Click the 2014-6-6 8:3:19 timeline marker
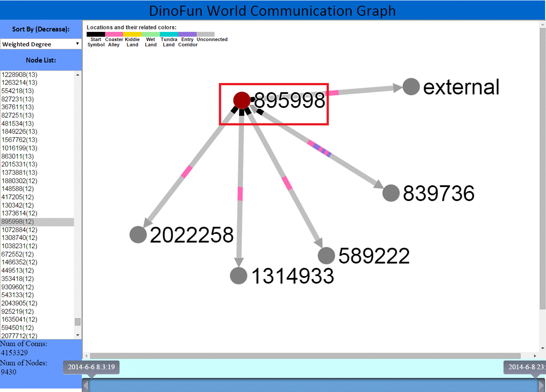This screenshot has height=392, width=546. (91, 367)
